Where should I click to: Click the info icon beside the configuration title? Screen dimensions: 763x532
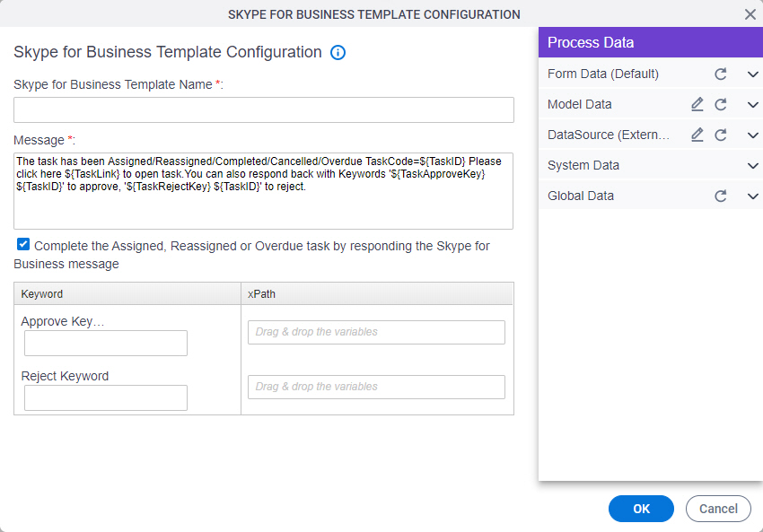coord(338,53)
